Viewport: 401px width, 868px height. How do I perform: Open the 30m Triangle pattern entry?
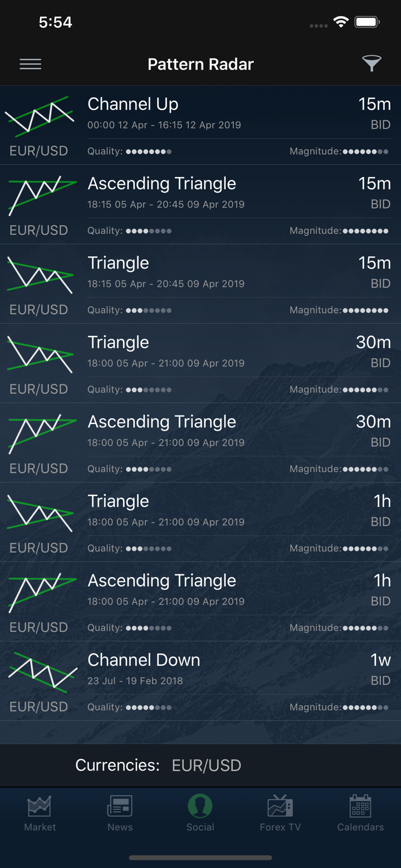tap(118, 342)
